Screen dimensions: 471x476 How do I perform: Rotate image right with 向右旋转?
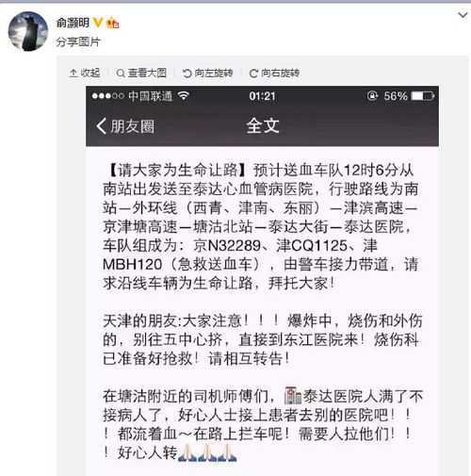[x=274, y=73]
